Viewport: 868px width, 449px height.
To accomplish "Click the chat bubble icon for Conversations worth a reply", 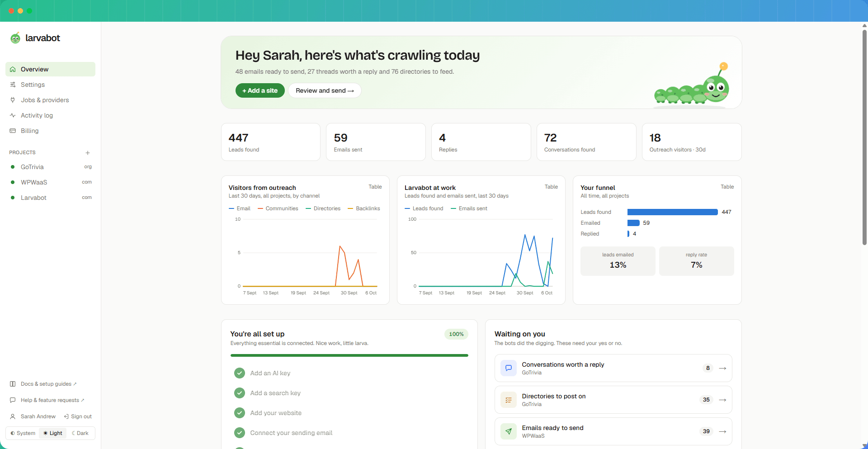I will [x=509, y=368].
